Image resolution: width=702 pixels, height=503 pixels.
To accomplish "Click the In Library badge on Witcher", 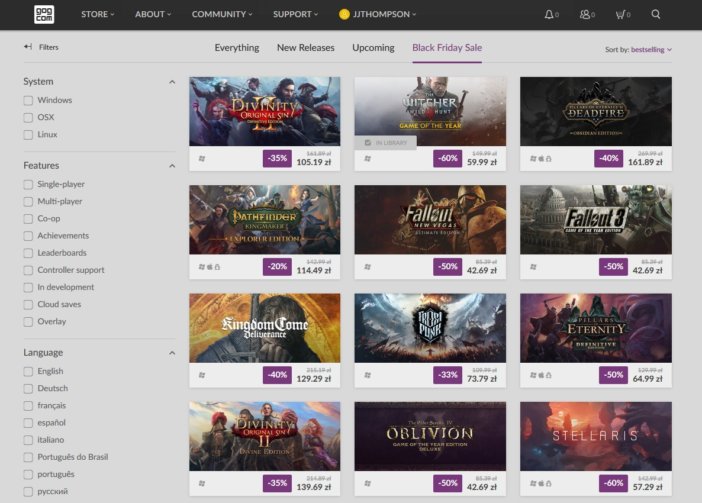I will pyautogui.click(x=385, y=143).
